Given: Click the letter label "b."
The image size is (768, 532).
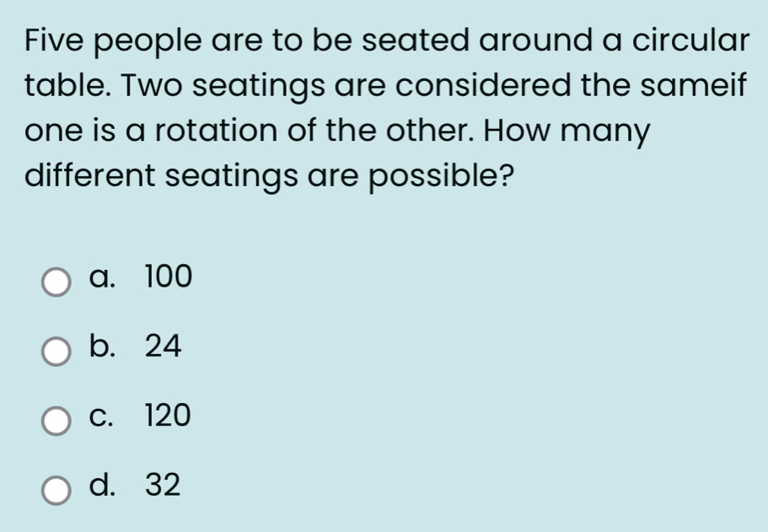Looking at the screenshot, I should [x=102, y=345].
